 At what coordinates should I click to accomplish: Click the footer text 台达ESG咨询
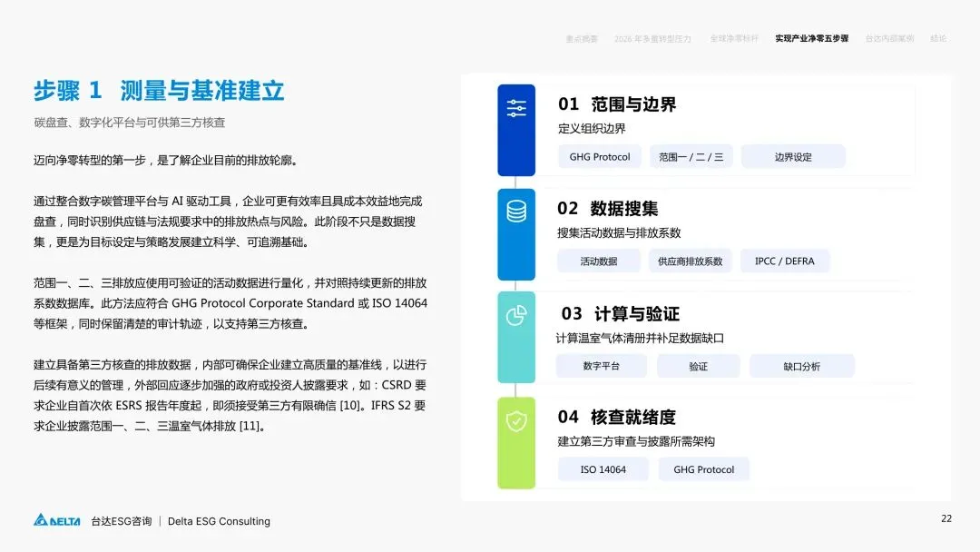point(122,521)
